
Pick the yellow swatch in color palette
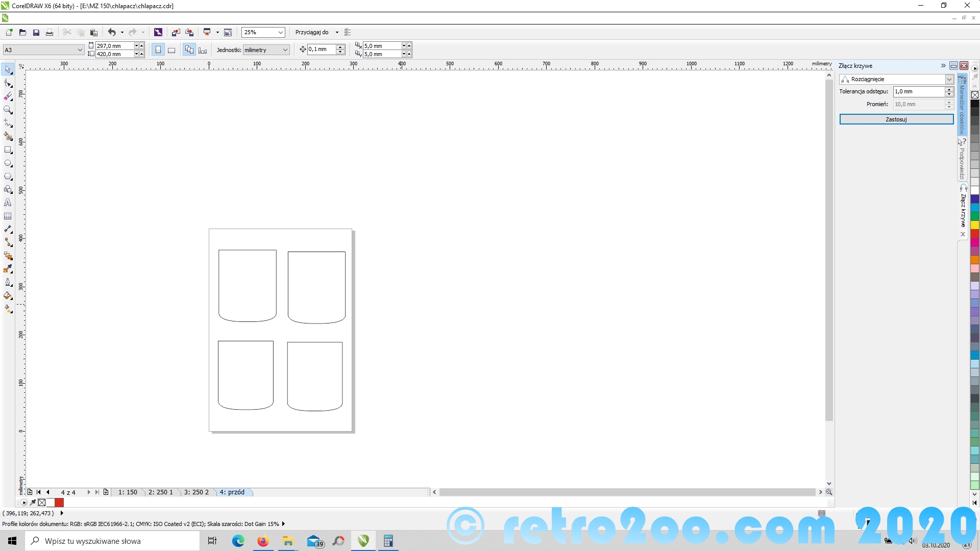[x=975, y=225]
